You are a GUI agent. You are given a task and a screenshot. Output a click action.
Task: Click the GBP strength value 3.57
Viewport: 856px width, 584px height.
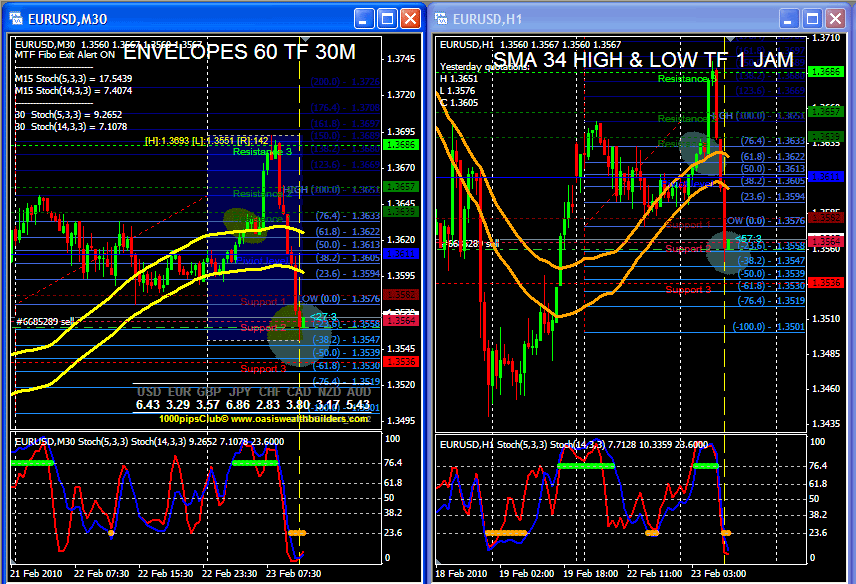click(x=207, y=405)
